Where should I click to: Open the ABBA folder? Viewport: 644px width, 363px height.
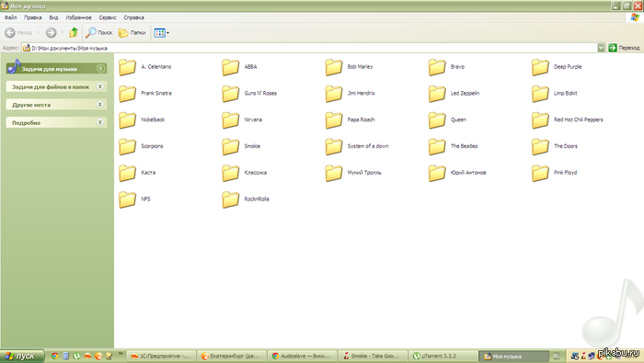239,67
